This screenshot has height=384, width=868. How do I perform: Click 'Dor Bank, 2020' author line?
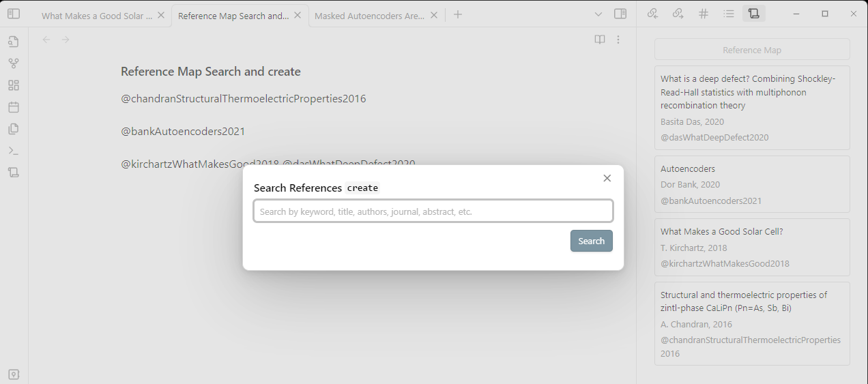click(x=690, y=184)
